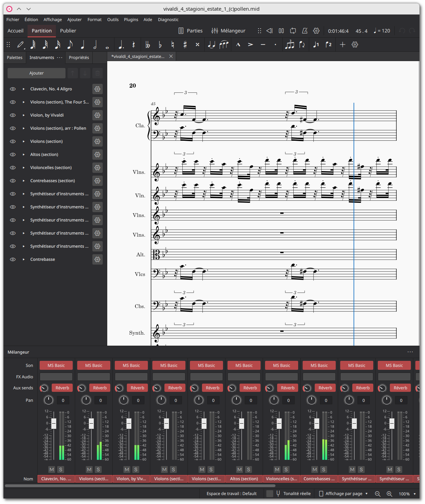Insert a rest with rest tool

(134, 45)
